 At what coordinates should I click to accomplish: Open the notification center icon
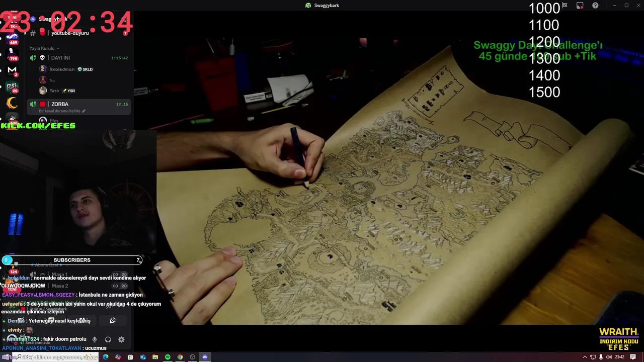pos(633,357)
